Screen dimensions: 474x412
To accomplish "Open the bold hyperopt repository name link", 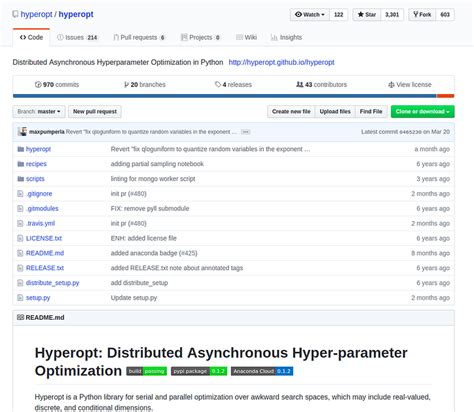I will (x=76, y=14).
